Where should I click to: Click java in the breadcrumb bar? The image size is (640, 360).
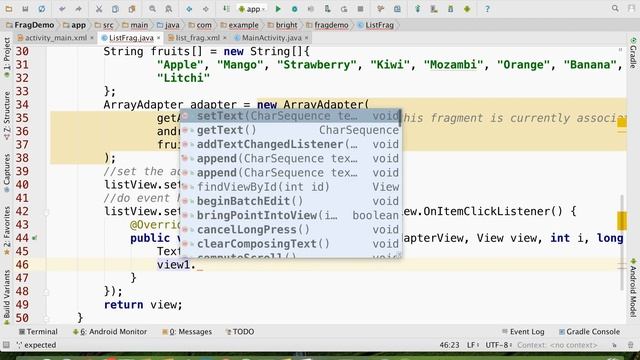[x=168, y=25]
